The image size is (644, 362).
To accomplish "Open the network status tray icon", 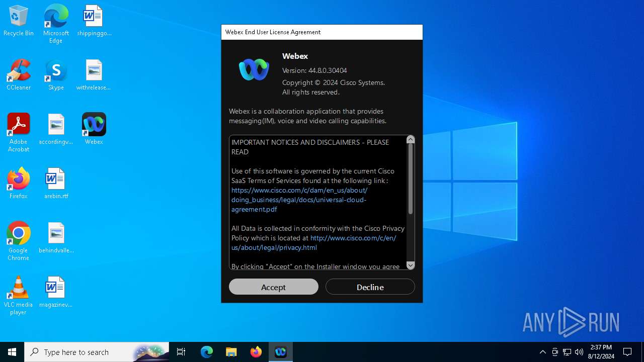I will pos(567,352).
